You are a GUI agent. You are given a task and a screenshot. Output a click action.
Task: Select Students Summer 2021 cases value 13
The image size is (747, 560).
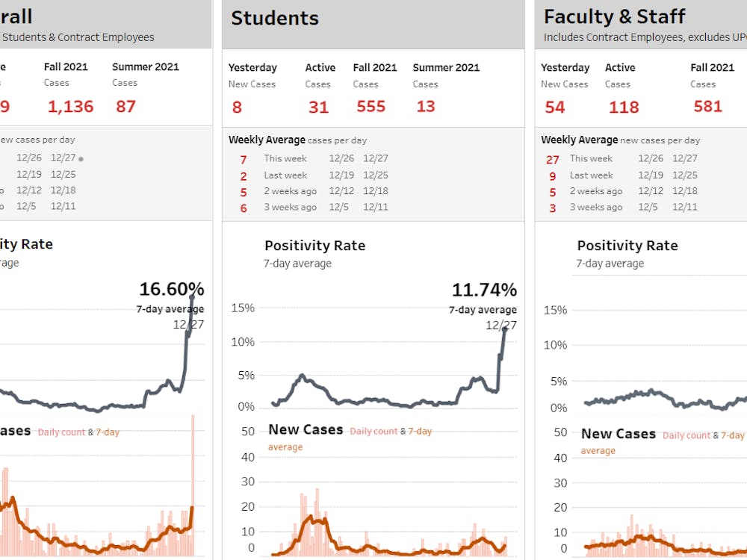tap(425, 107)
